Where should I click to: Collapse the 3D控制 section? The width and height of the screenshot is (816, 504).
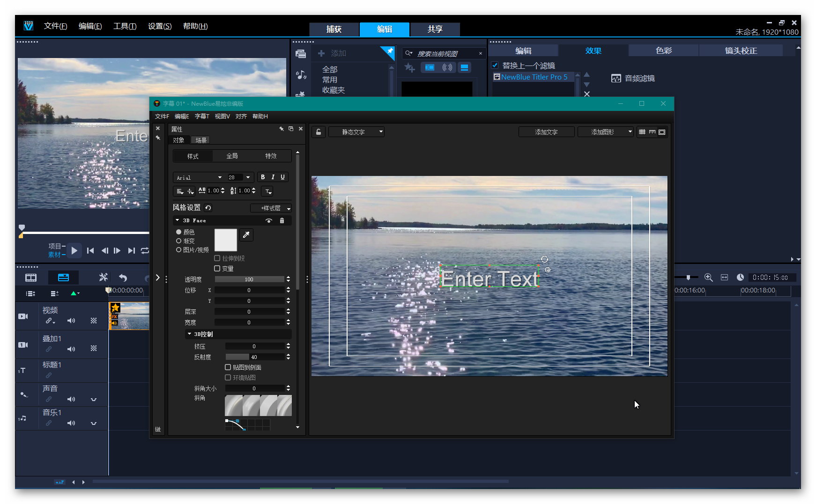point(189,334)
